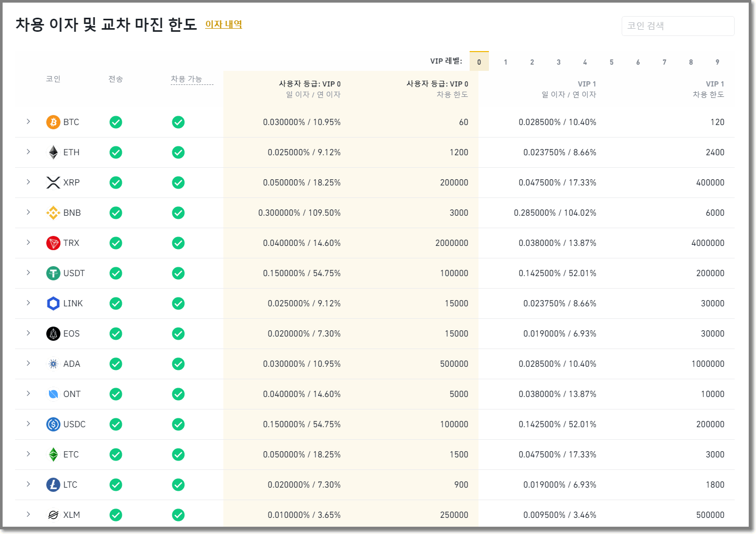This screenshot has height=534, width=756.
Task: Toggle the 전송 checkmark for USDC
Action: click(x=116, y=424)
